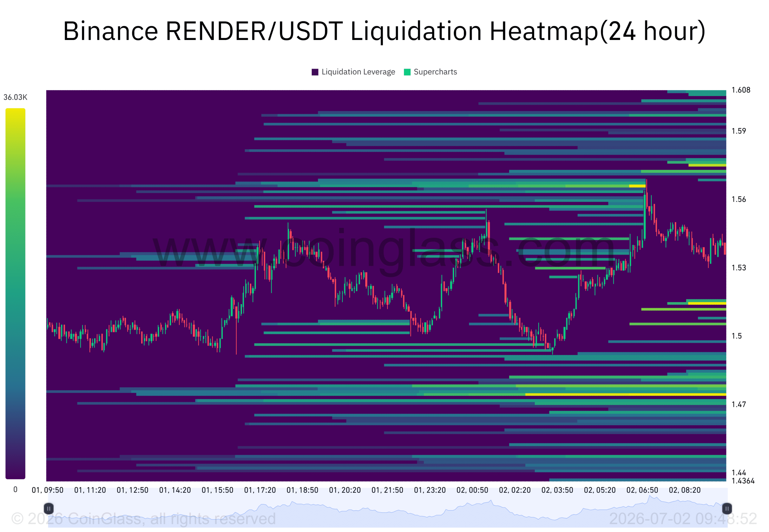Image resolution: width=769 pixels, height=532 pixels.
Task: Click the 1.44 price axis label
Action: coord(739,473)
